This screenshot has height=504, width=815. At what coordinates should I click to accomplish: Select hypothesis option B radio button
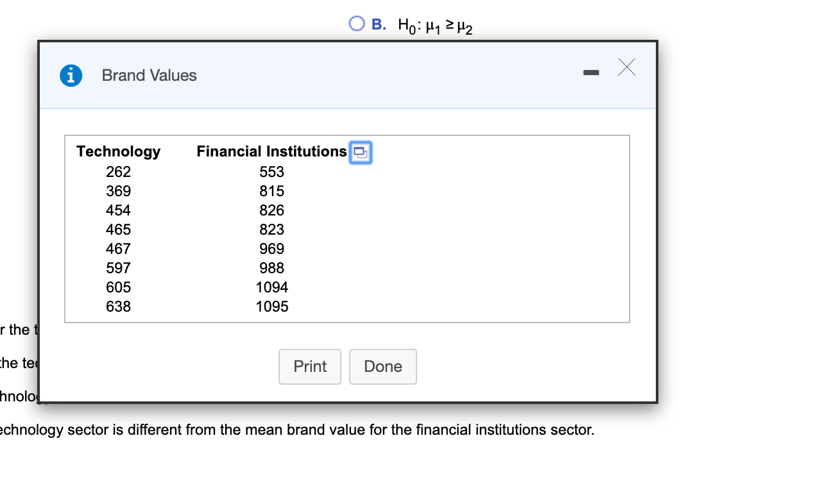coord(357,23)
